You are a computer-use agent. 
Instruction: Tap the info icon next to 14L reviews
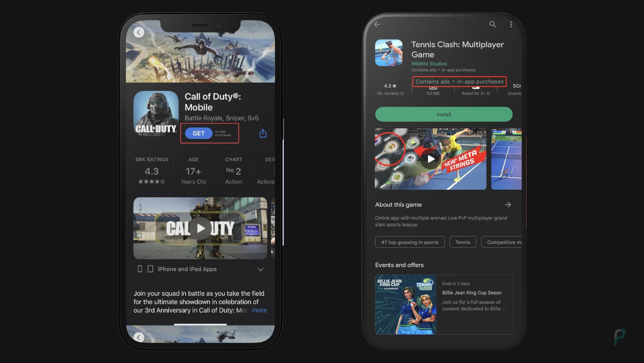[x=402, y=94]
